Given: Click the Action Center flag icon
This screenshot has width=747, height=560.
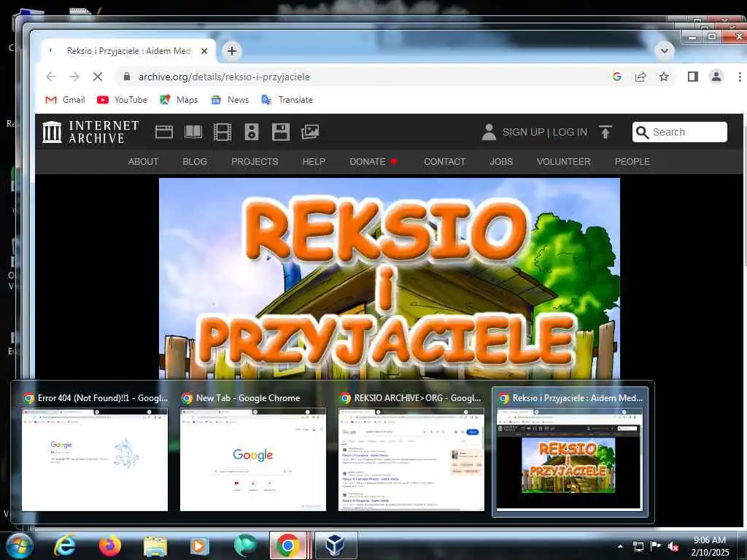Looking at the screenshot, I should [x=656, y=546].
